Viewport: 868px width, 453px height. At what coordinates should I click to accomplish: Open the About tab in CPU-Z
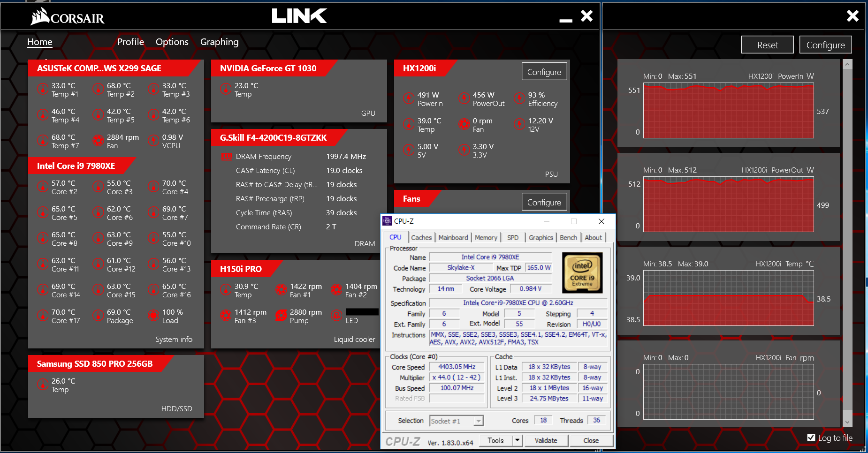pos(594,238)
